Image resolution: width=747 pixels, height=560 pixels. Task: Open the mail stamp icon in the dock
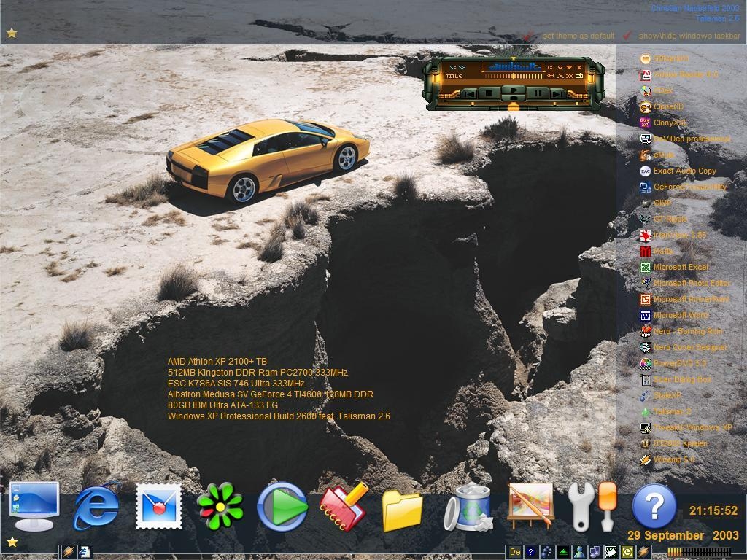158,506
